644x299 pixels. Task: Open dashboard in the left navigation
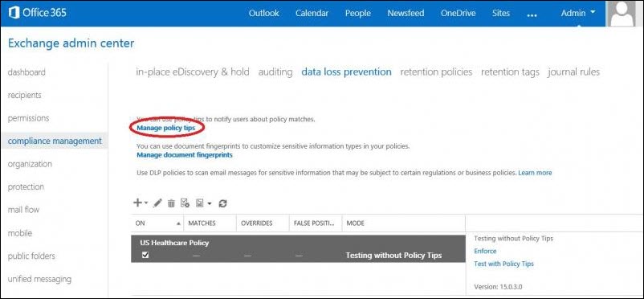(26, 72)
